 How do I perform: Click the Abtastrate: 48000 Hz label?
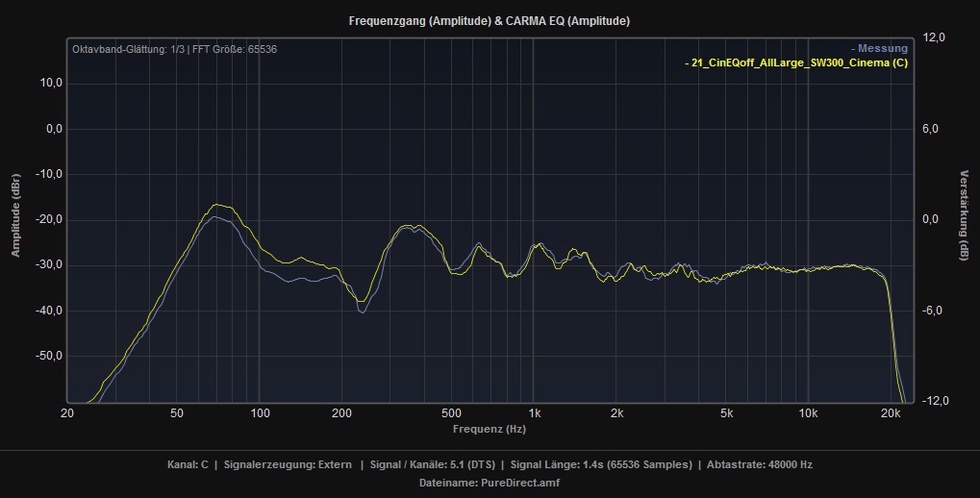(760, 464)
